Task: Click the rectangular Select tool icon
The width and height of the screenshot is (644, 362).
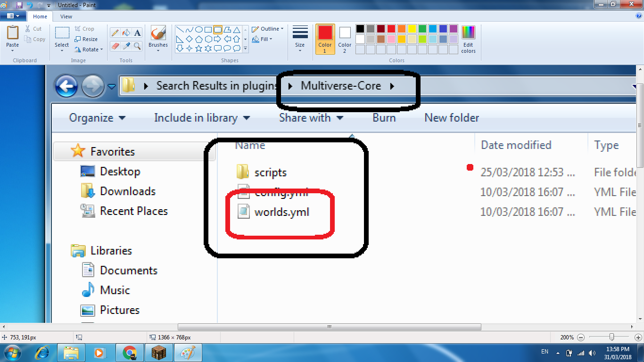Action: point(62,33)
